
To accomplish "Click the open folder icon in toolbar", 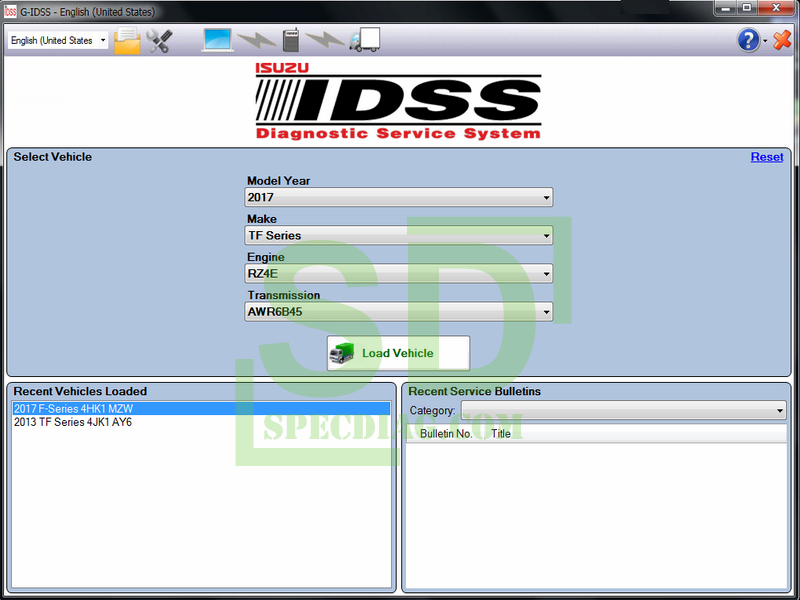I will pyautogui.click(x=127, y=40).
